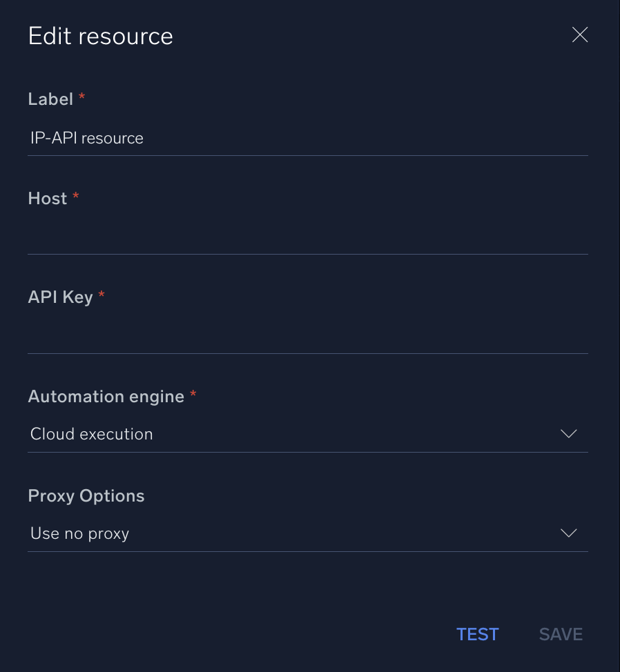This screenshot has height=672, width=620.
Task: Open the Use no proxy chevron
Action: coord(568,533)
